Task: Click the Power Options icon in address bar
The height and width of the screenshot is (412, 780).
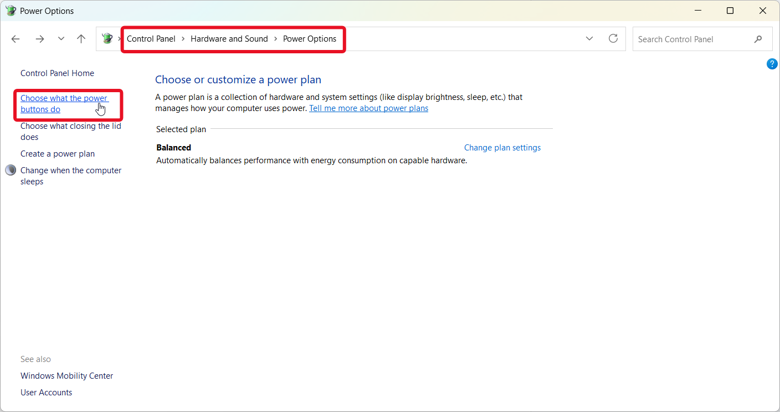Action: coord(107,38)
